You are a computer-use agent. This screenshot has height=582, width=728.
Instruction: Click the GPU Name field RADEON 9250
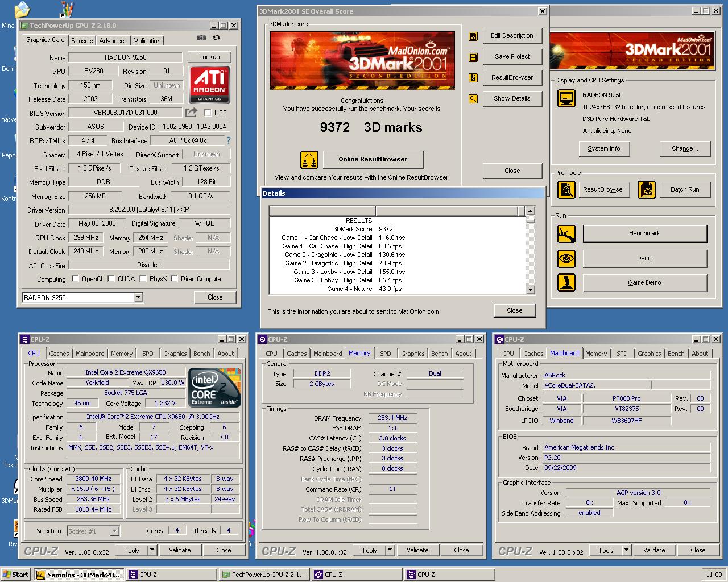tap(125, 57)
